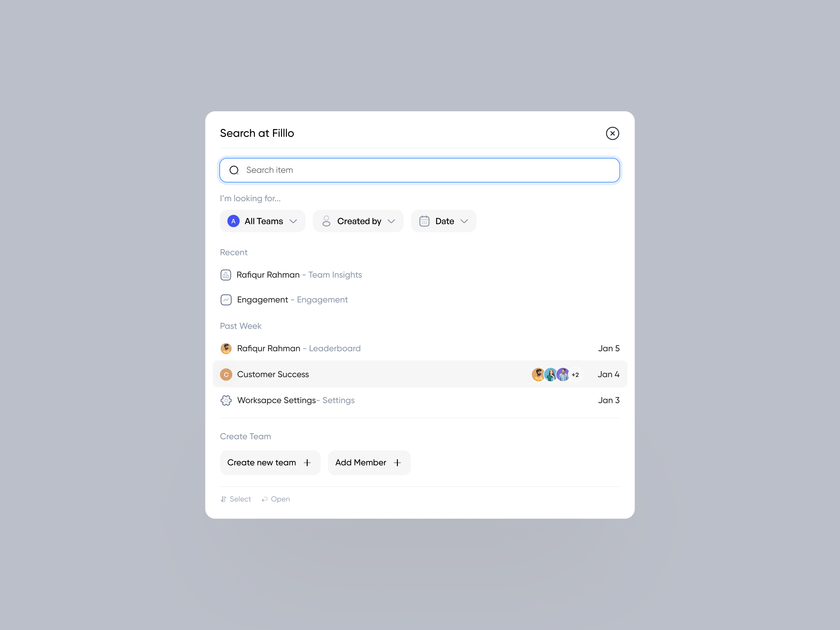Close the Search at Filllo dialog
The height and width of the screenshot is (630, 840).
612,133
